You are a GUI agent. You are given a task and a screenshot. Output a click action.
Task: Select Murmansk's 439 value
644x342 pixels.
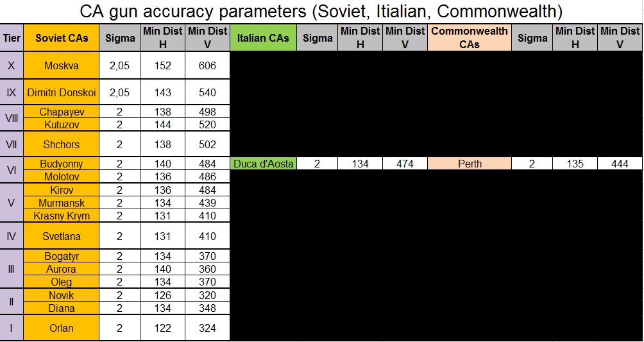point(207,203)
